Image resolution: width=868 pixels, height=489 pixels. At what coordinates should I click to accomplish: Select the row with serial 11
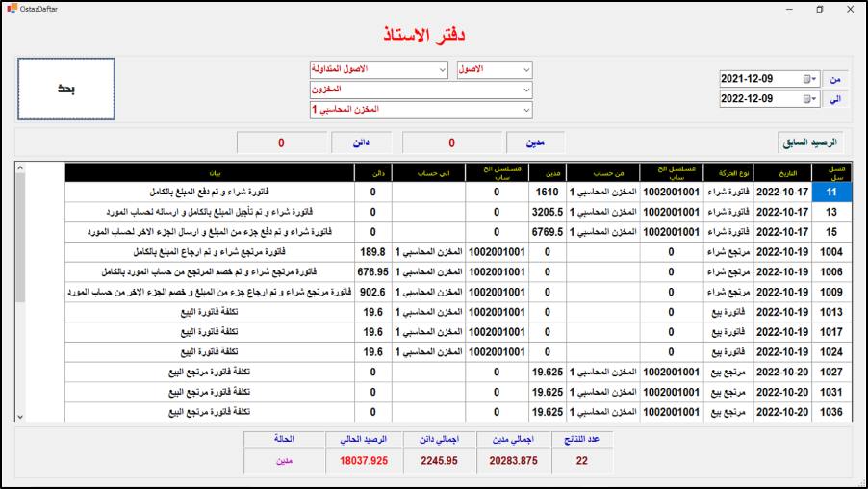[831, 192]
